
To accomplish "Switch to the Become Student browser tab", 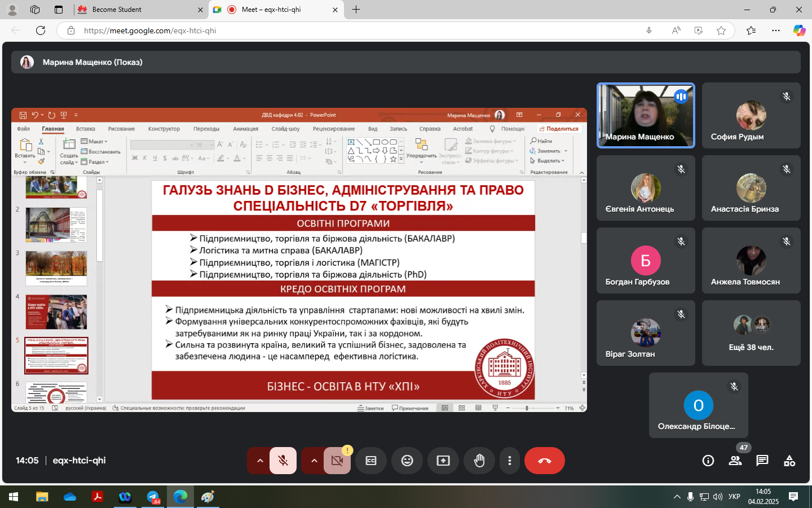I will coord(141,10).
